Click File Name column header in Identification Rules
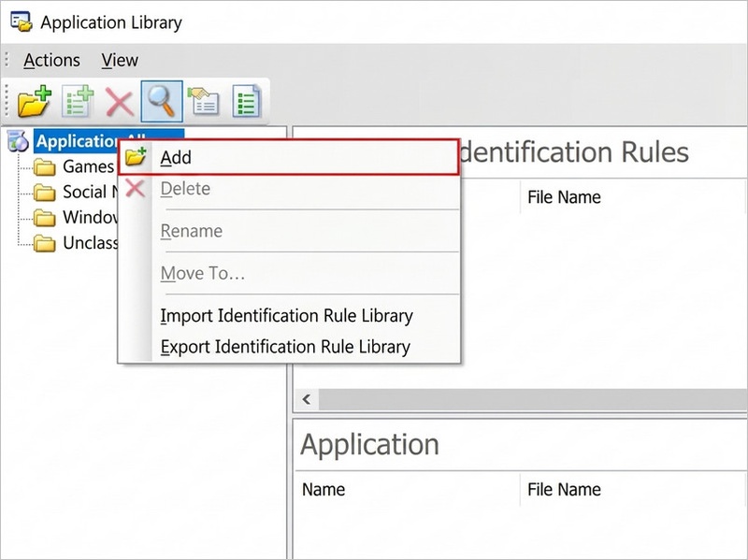The height and width of the screenshot is (560, 748). pyautogui.click(x=564, y=197)
